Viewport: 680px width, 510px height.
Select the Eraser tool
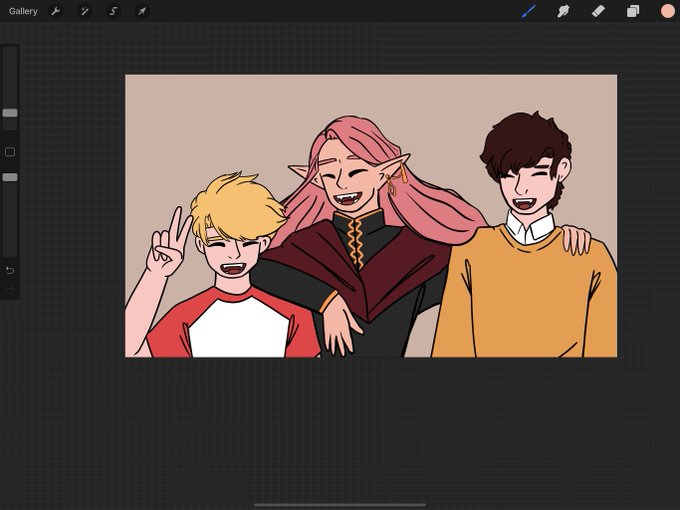coord(598,11)
